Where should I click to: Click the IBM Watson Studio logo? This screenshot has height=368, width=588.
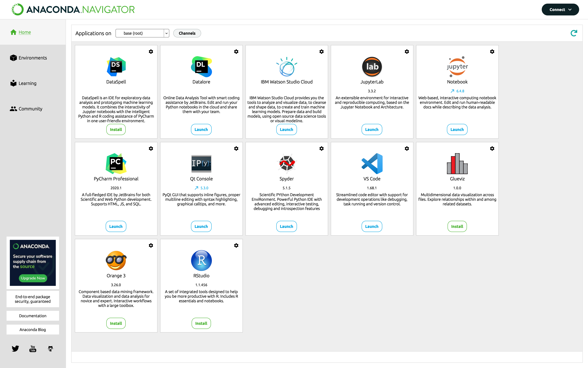tap(287, 66)
